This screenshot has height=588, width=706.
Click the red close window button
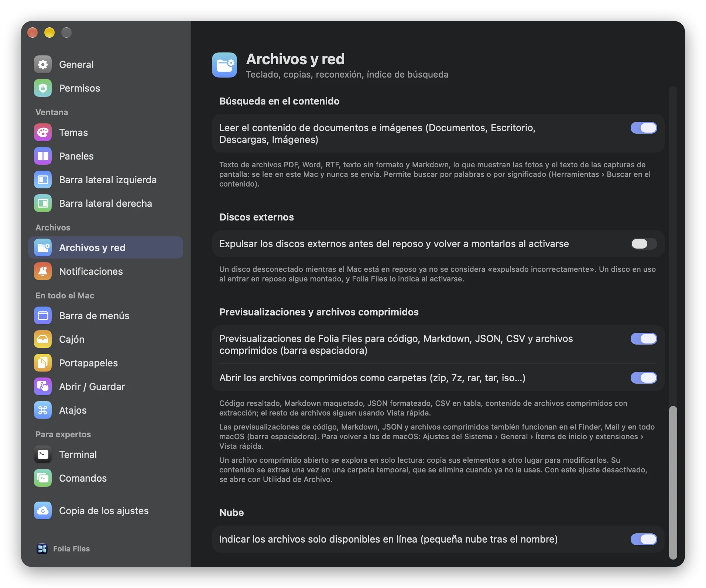coord(32,33)
